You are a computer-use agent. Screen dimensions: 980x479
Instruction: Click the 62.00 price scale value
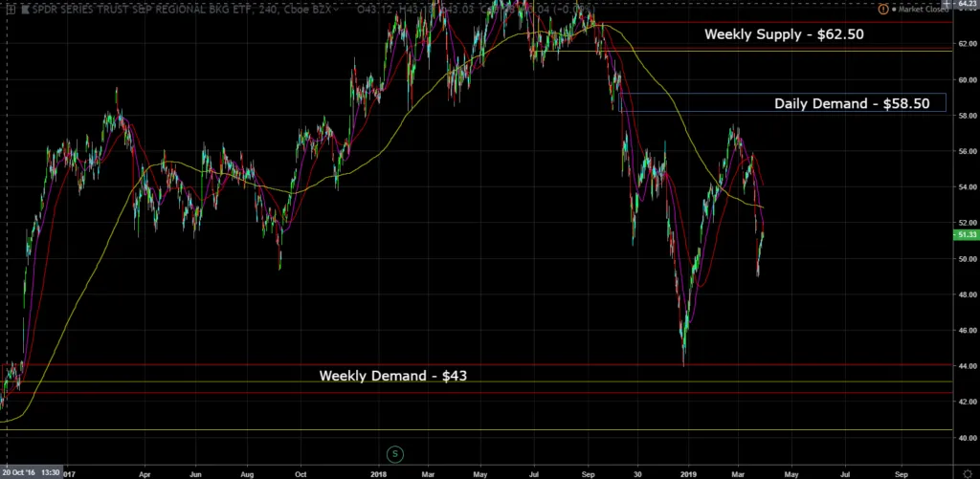coord(967,44)
